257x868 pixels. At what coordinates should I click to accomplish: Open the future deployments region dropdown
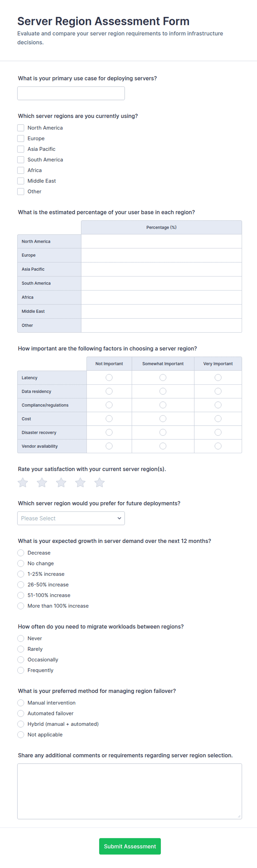(71, 518)
